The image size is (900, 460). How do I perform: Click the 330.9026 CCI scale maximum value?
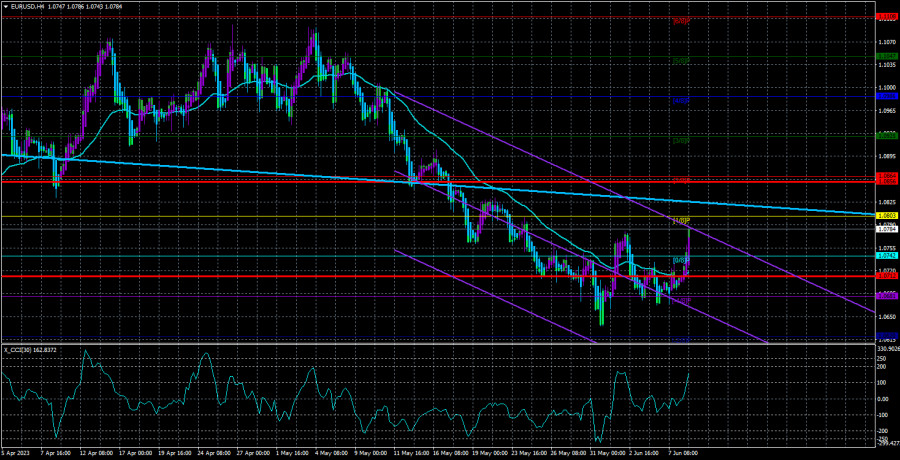tap(888, 348)
